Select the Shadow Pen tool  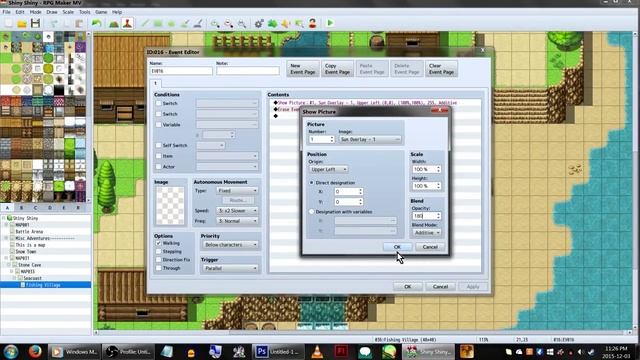(x=198, y=23)
